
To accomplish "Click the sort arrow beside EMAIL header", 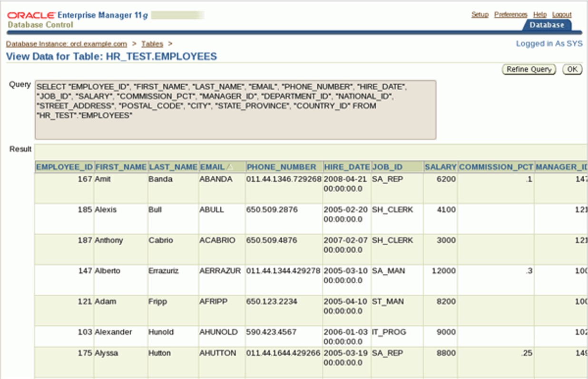I will (230, 167).
